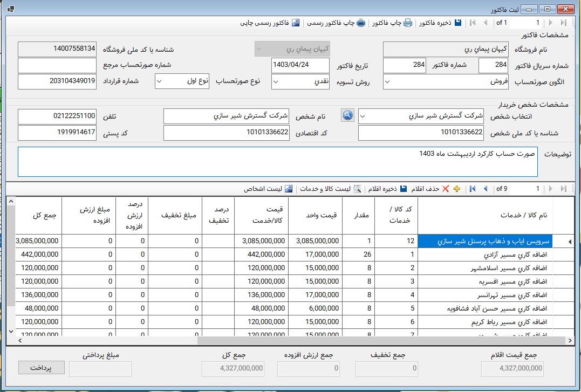Click the Print Invoice (چاپ فاکتور) printer icon
This screenshot has width=581, height=392.
(x=408, y=23)
